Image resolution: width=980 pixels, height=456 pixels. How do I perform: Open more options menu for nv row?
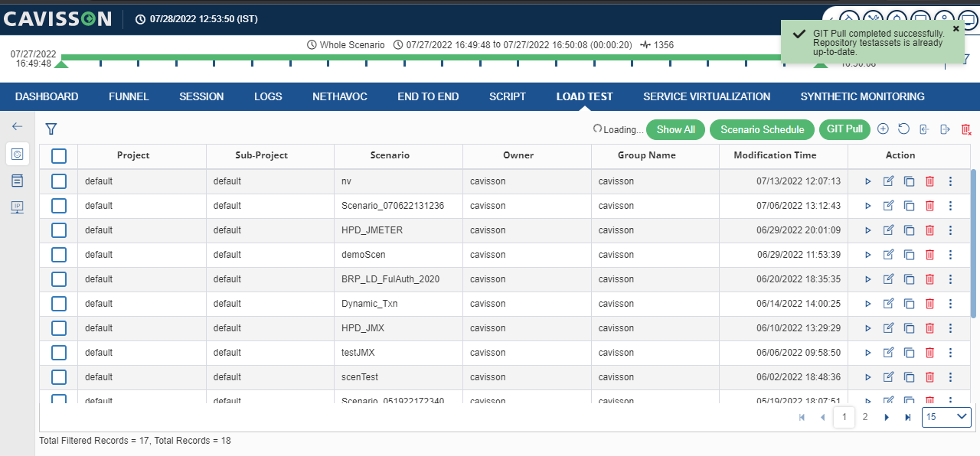(950, 181)
